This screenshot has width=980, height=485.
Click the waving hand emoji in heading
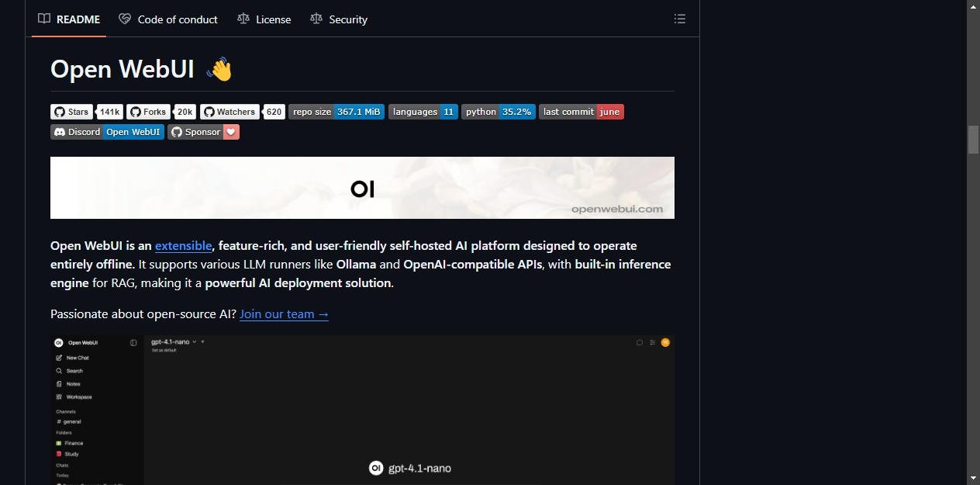pyautogui.click(x=219, y=69)
